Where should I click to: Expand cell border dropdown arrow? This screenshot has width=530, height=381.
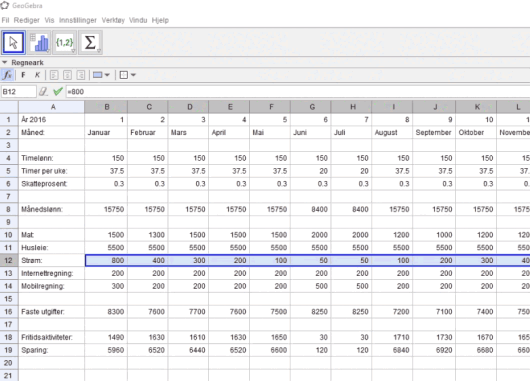click(133, 75)
